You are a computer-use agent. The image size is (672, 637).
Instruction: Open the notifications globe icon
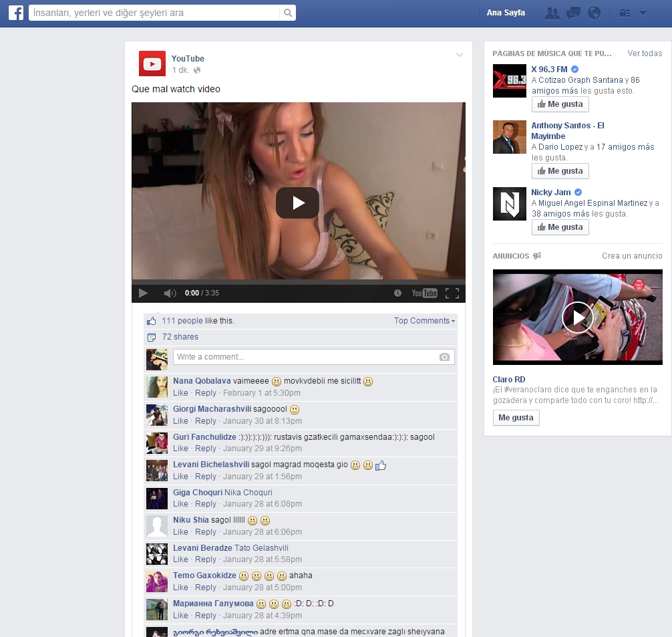[594, 13]
